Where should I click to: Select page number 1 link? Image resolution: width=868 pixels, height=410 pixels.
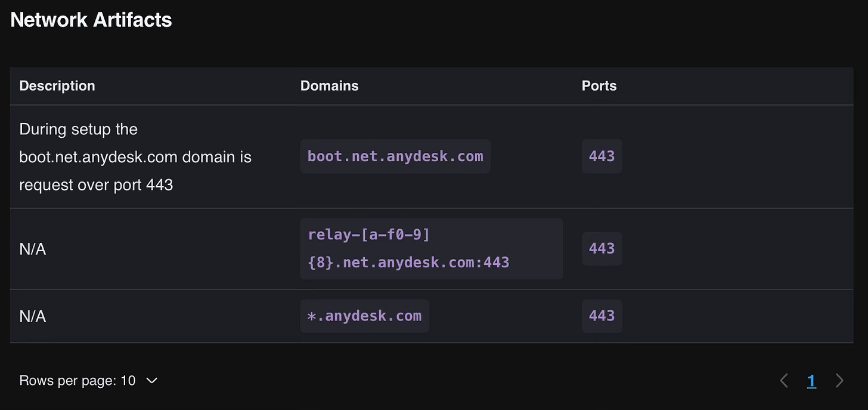(811, 381)
